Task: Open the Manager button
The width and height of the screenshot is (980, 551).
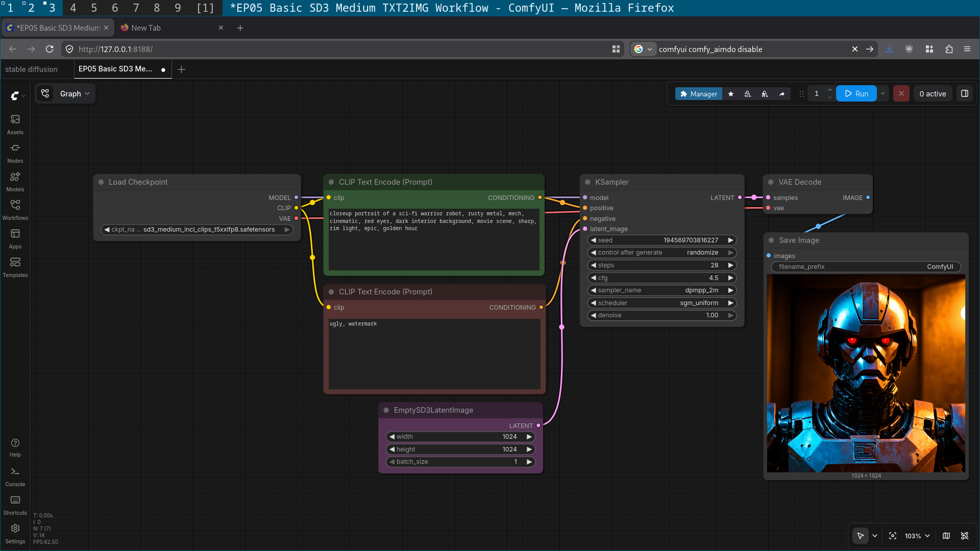Action: pos(699,94)
